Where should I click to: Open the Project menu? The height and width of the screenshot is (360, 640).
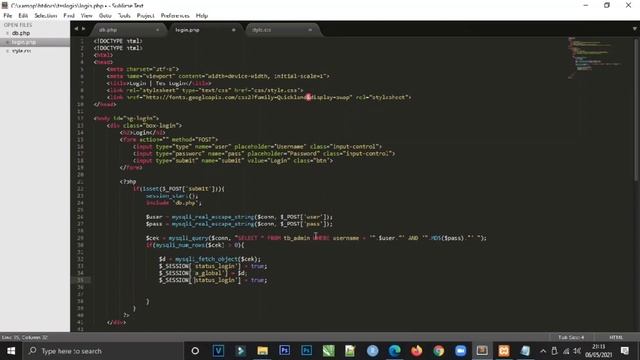(x=145, y=16)
